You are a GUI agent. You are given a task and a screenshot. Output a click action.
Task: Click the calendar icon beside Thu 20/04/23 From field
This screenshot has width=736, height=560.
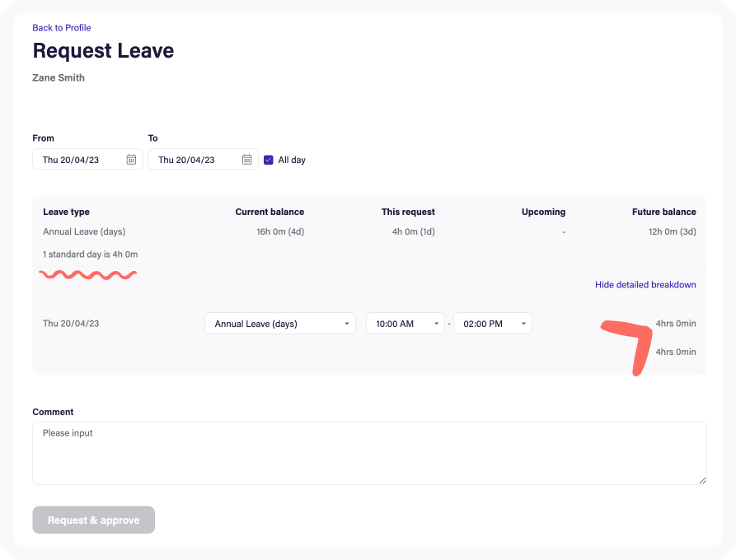click(131, 159)
